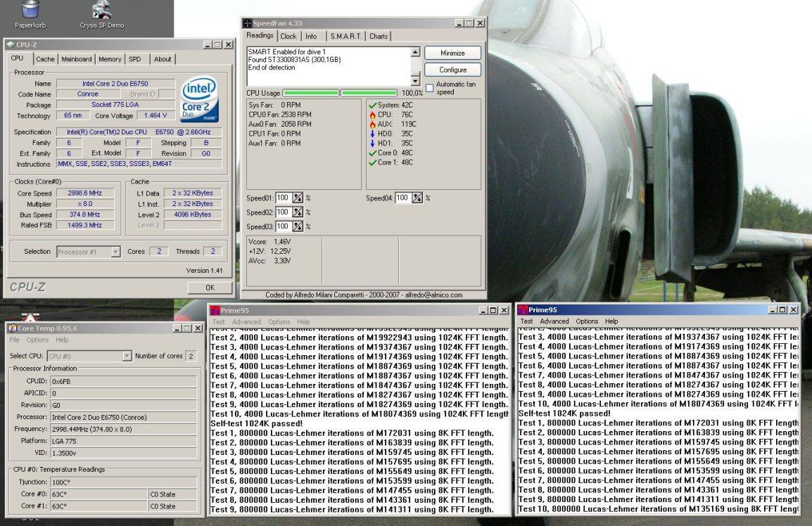Switch to the Mainboard tab in CPU-Z
The width and height of the screenshot is (812, 526).
(x=77, y=59)
